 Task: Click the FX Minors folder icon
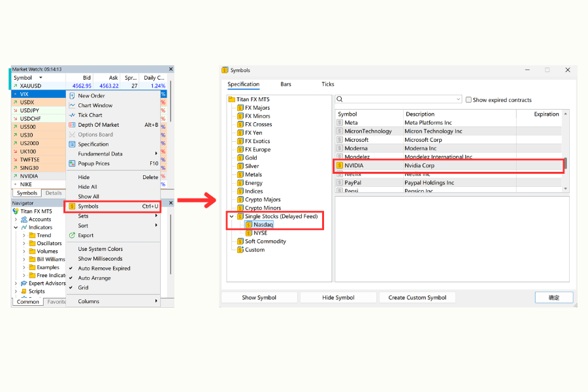click(240, 116)
